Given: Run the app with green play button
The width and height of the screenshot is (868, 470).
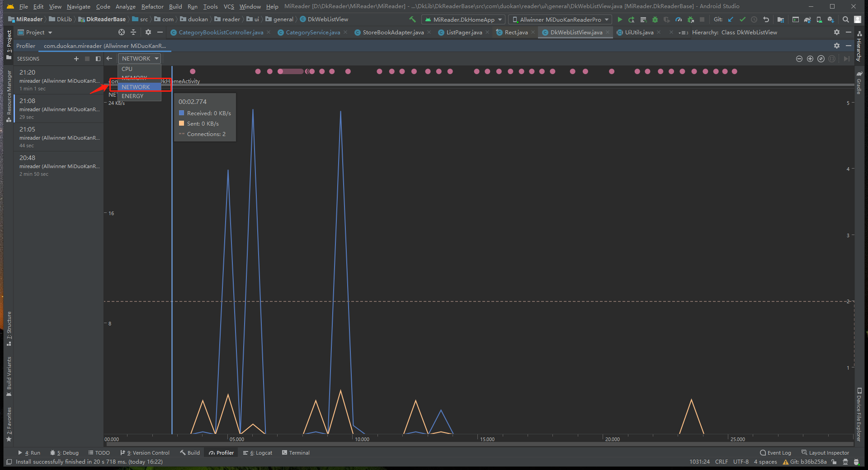Looking at the screenshot, I should click(x=620, y=19).
